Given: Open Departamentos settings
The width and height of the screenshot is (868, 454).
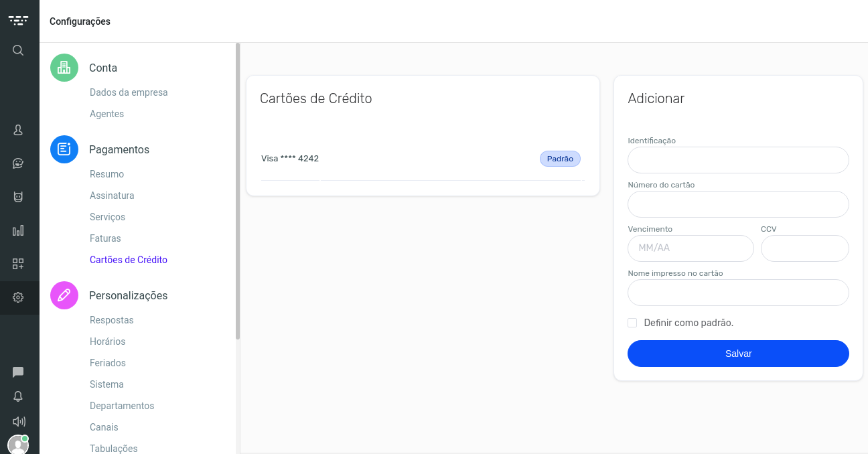Looking at the screenshot, I should tap(122, 406).
